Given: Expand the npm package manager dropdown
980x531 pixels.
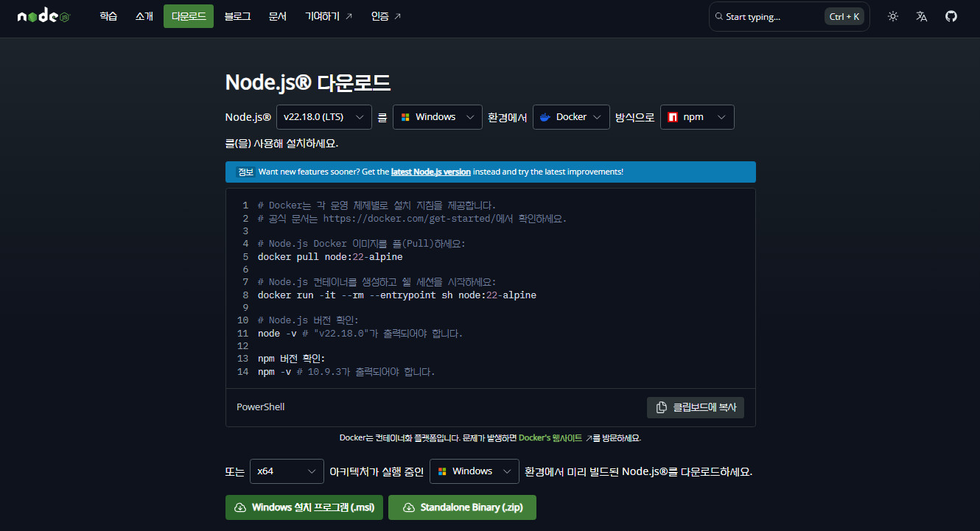Looking at the screenshot, I should [697, 117].
